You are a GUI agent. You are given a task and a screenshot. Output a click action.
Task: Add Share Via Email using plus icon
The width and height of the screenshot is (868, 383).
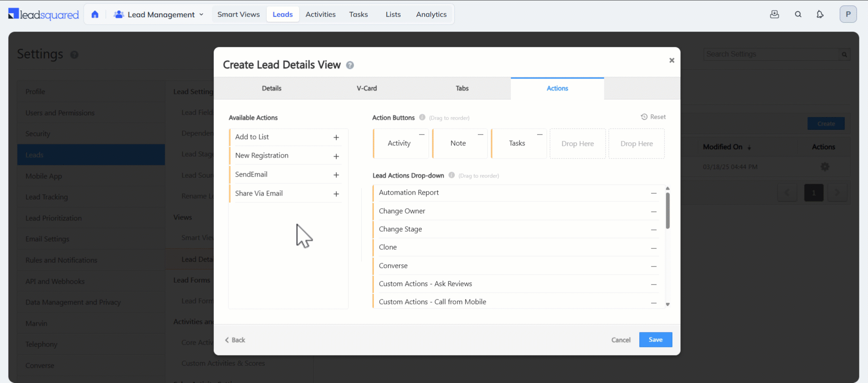point(336,194)
